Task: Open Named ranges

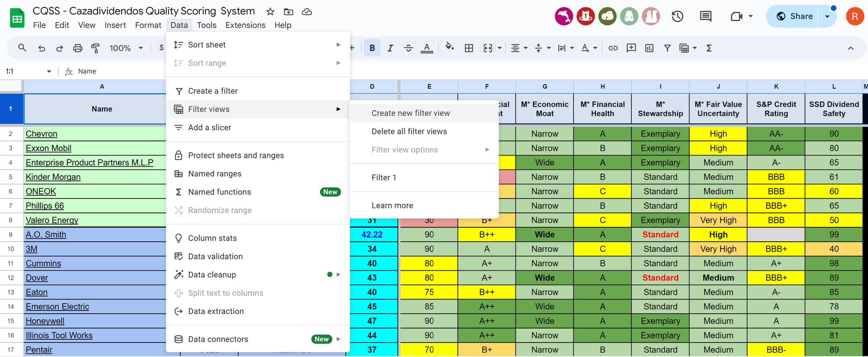Action: point(258,174)
